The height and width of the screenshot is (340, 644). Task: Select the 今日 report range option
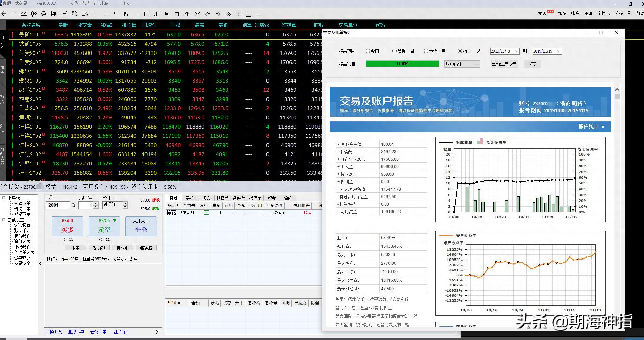(368, 51)
